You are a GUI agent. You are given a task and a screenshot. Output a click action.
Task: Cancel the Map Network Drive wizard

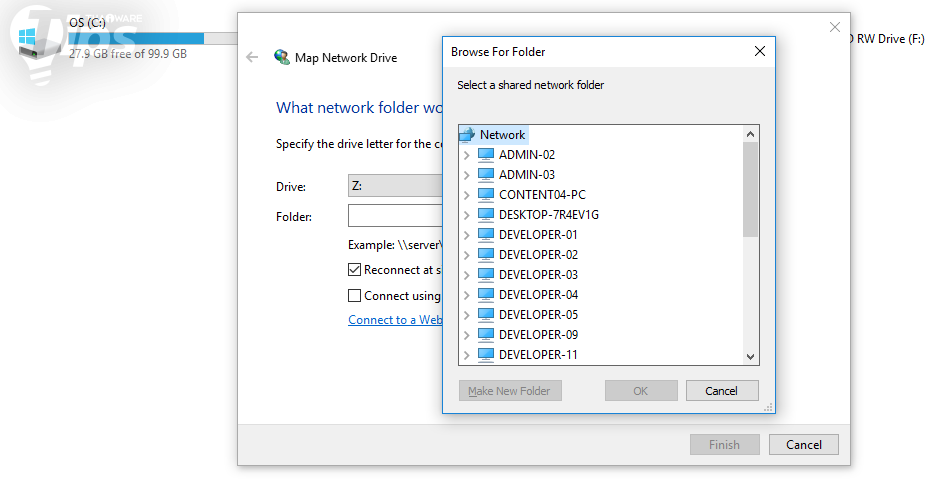[804, 445]
